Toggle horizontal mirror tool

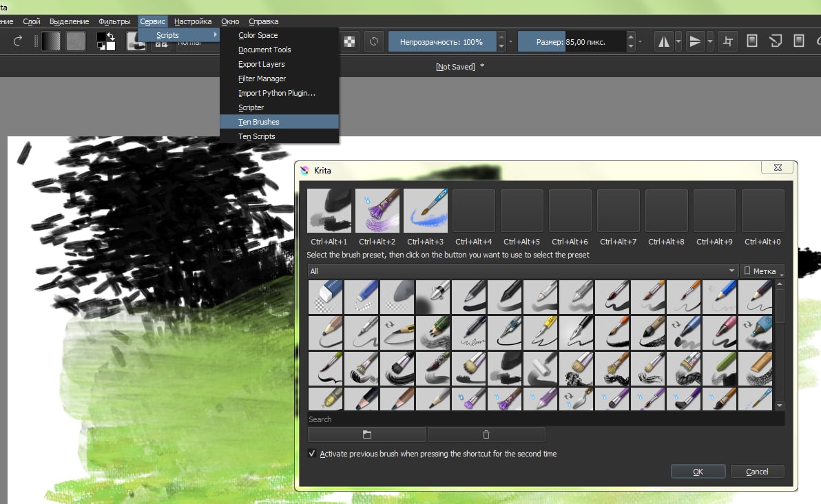663,41
